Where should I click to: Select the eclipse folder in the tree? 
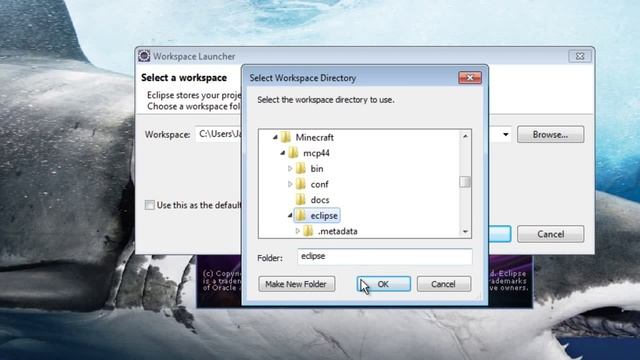[x=324, y=216]
